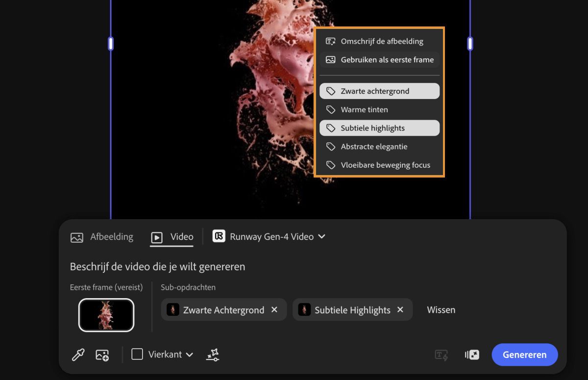
Task: Toggle the 'Warme tinten' tag
Action: coord(380,110)
